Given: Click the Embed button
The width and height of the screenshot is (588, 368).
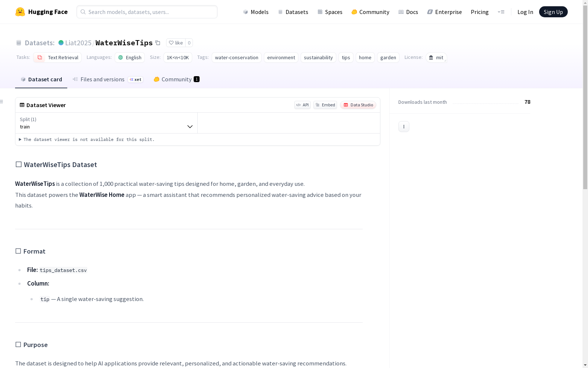Looking at the screenshot, I should [x=325, y=105].
